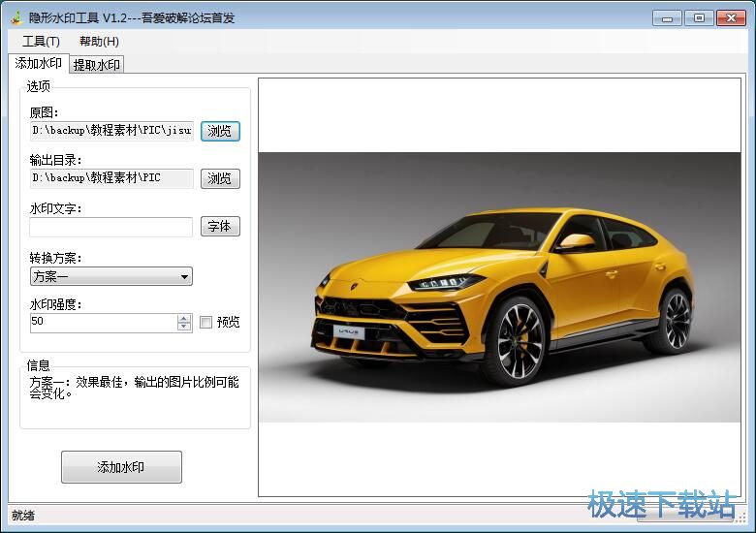Image resolution: width=756 pixels, height=533 pixels.
Task: Maximize the watermark tool window
Action: 699,18
